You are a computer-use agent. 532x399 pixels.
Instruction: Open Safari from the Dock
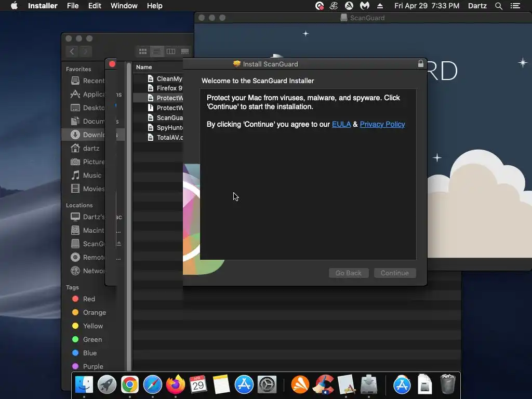153,384
